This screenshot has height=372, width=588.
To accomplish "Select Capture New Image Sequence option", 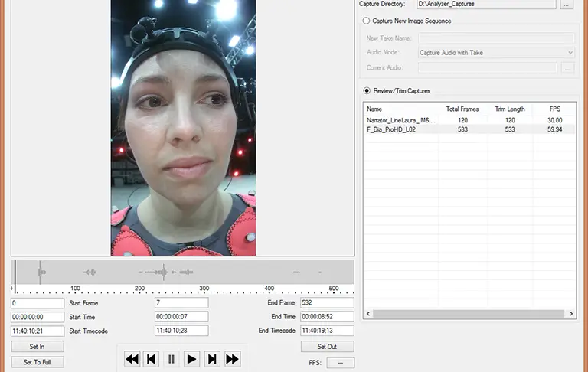I will pyautogui.click(x=367, y=21).
